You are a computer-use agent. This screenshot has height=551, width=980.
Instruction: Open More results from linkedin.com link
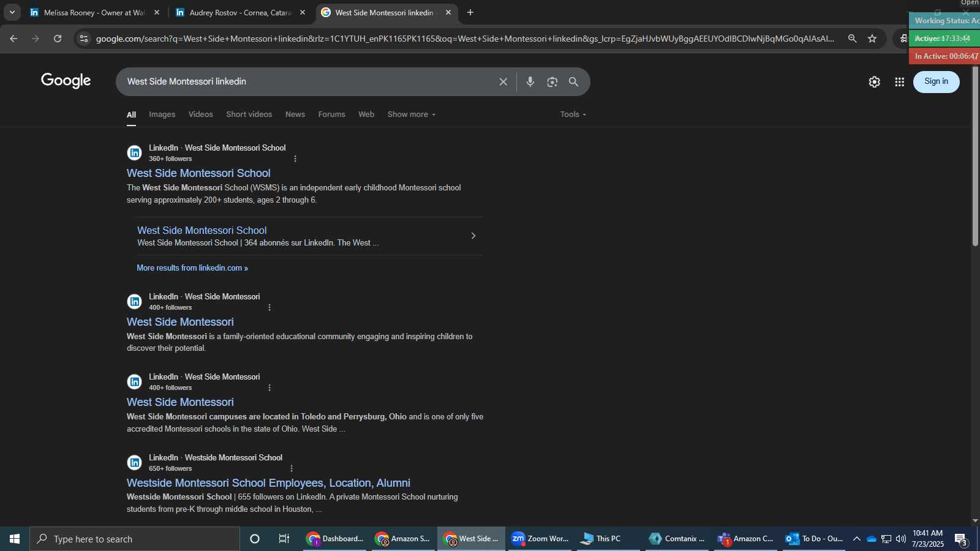192,268
